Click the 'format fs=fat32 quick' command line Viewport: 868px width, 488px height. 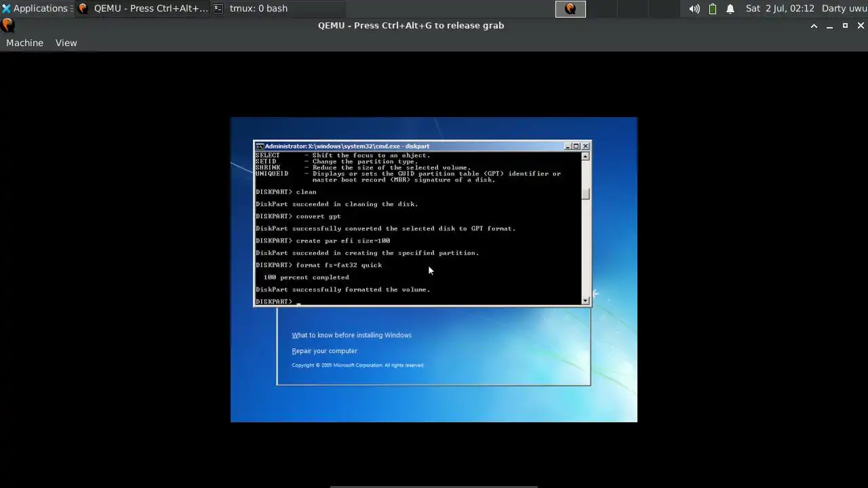pyautogui.click(x=319, y=265)
